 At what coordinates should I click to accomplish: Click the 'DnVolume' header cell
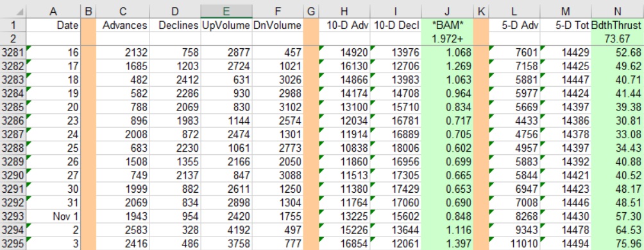click(x=278, y=25)
